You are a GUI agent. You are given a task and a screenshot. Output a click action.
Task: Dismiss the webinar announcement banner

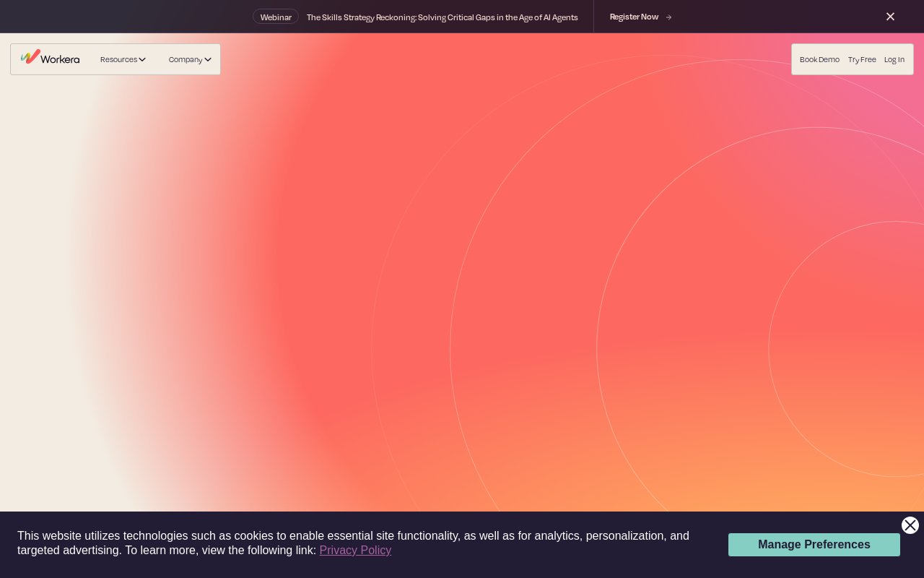click(x=890, y=17)
